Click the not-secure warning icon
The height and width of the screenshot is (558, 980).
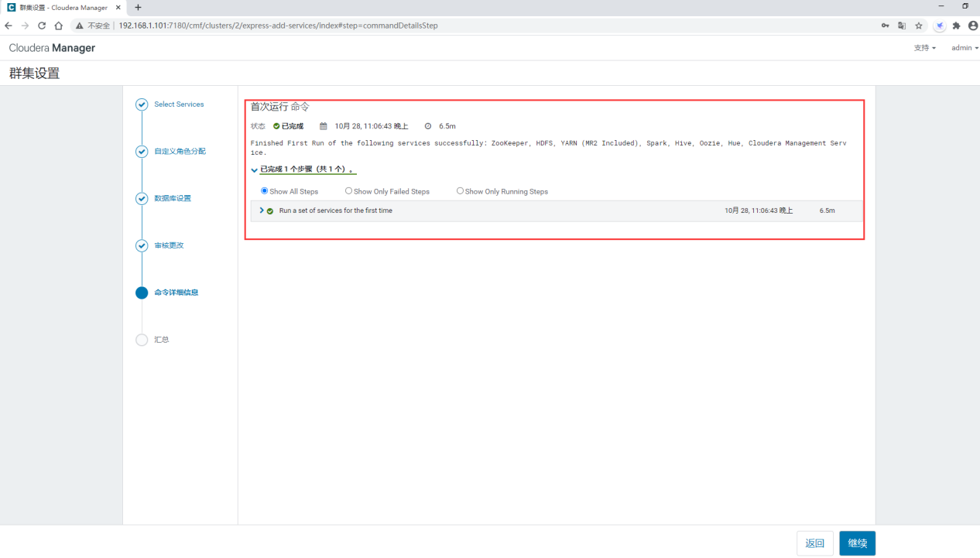click(x=79, y=26)
